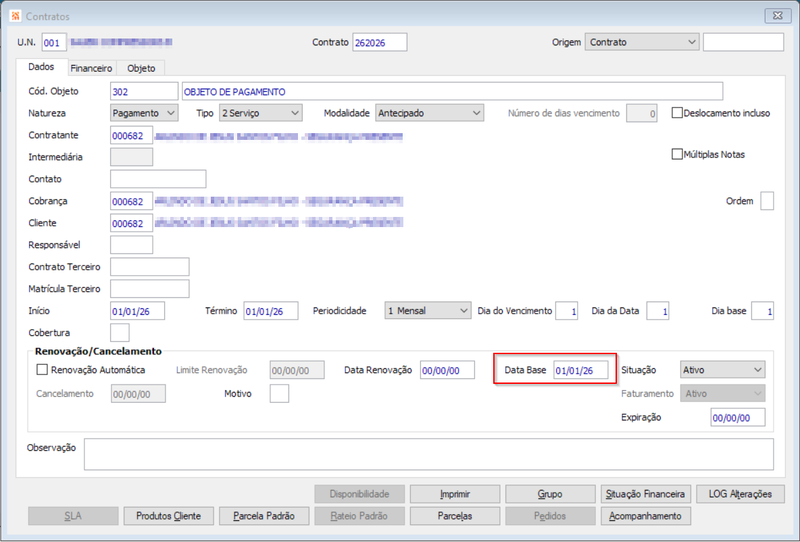The image size is (800, 542).
Task: Click the Dia base field
Action: point(762,311)
